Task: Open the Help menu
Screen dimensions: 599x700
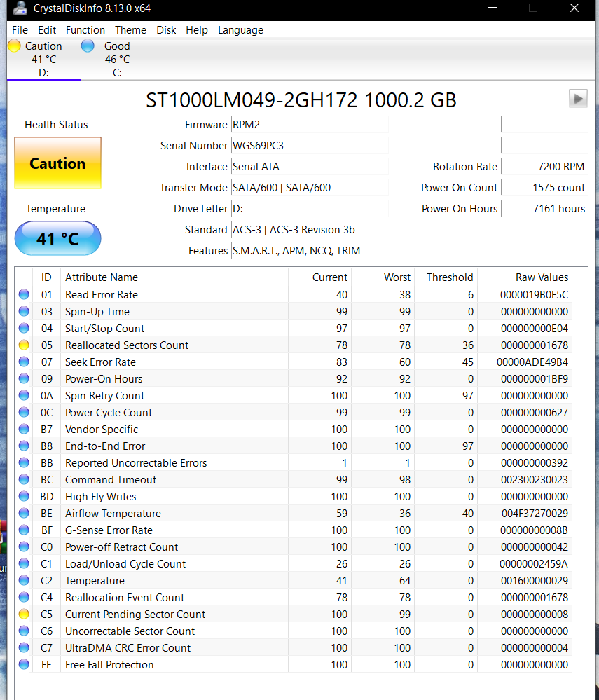Action: pyautogui.click(x=197, y=30)
